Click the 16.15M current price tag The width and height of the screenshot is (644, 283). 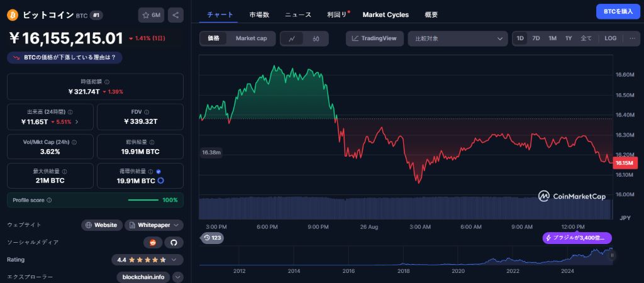pos(625,163)
